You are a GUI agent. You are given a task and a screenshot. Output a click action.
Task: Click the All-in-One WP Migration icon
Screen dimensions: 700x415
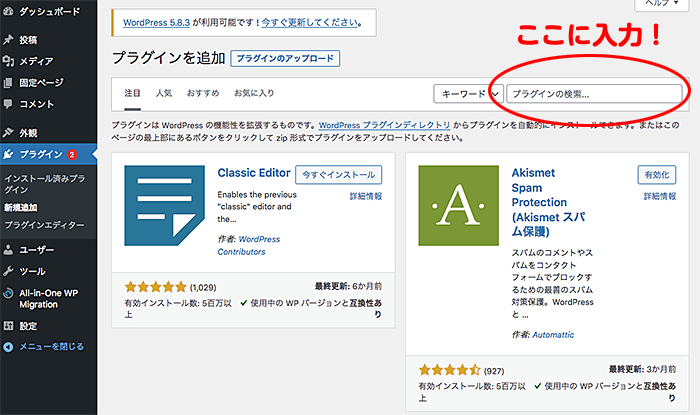8,293
